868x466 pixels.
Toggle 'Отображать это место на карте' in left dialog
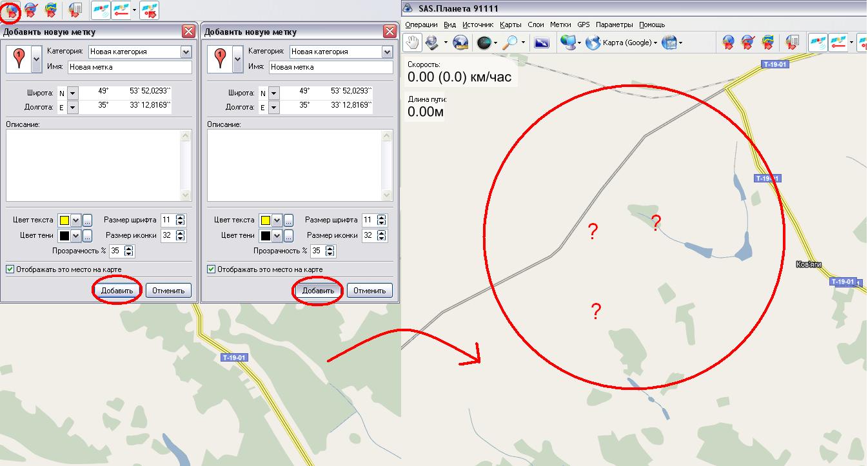[10, 269]
